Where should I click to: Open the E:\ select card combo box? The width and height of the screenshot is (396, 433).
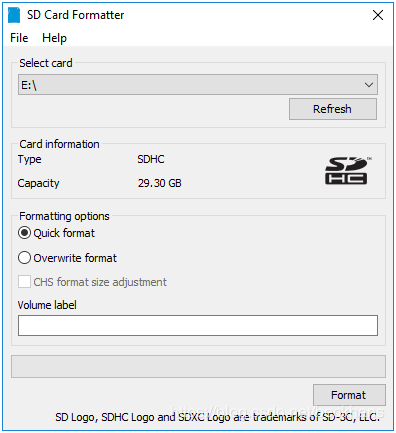tap(198, 85)
